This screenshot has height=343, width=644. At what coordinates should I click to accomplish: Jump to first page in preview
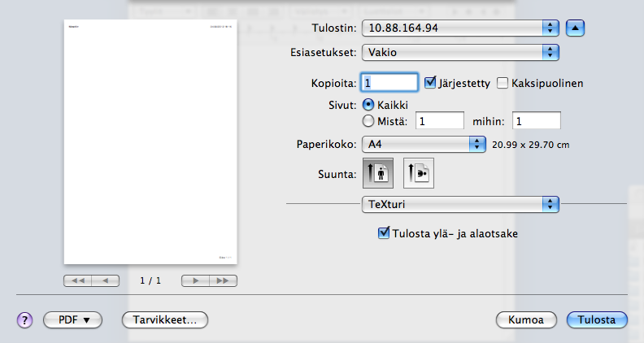pyautogui.click(x=76, y=280)
